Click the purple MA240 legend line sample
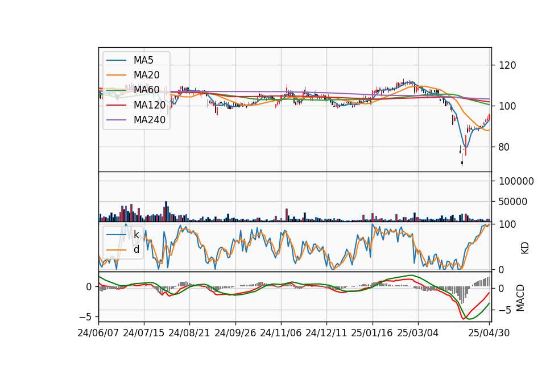 (116, 120)
